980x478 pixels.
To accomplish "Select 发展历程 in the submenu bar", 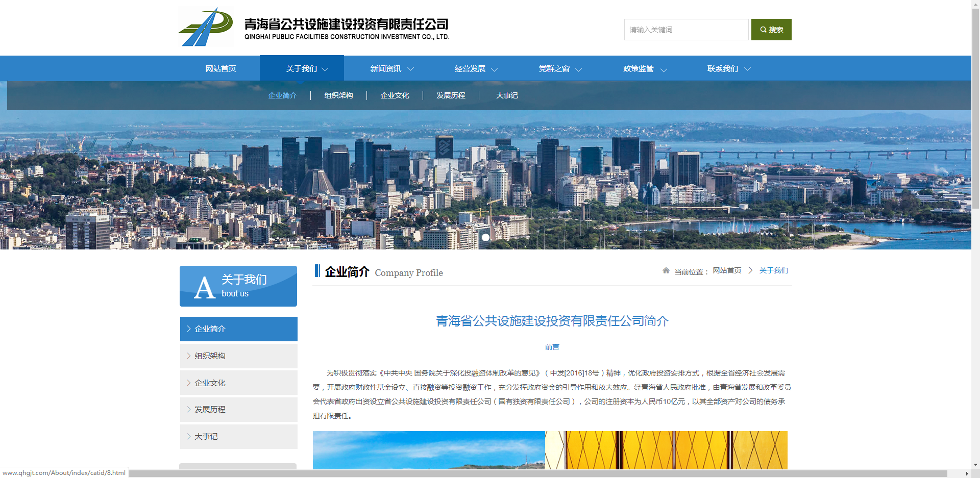I will coord(451,95).
